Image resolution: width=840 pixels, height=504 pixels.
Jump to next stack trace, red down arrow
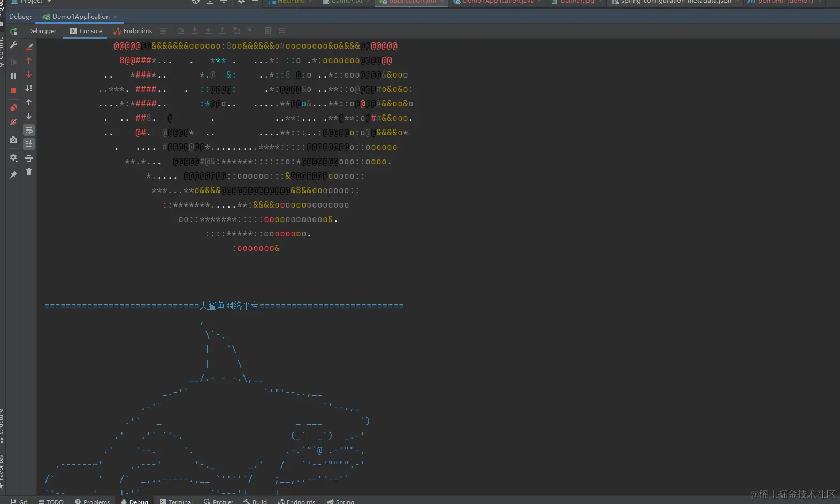[29, 74]
